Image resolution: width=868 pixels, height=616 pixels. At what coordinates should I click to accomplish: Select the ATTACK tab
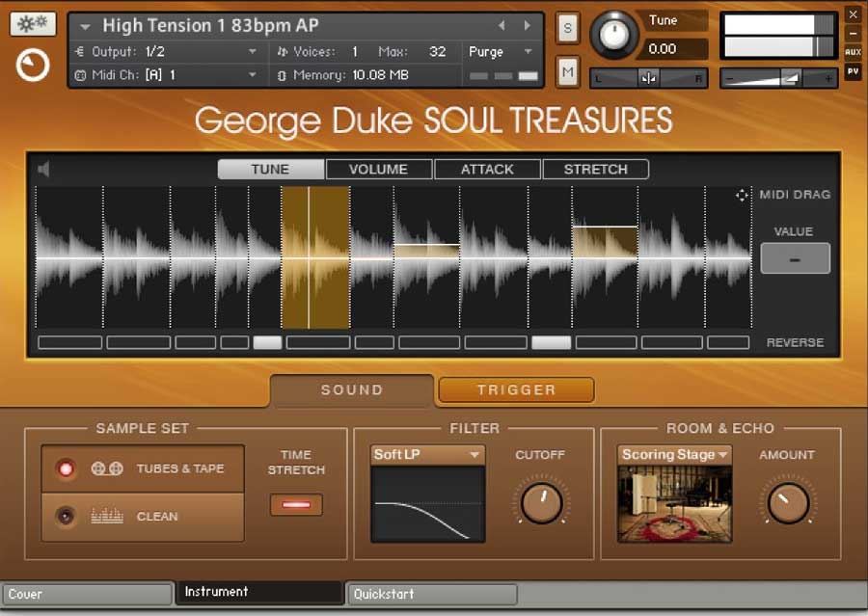tap(487, 169)
